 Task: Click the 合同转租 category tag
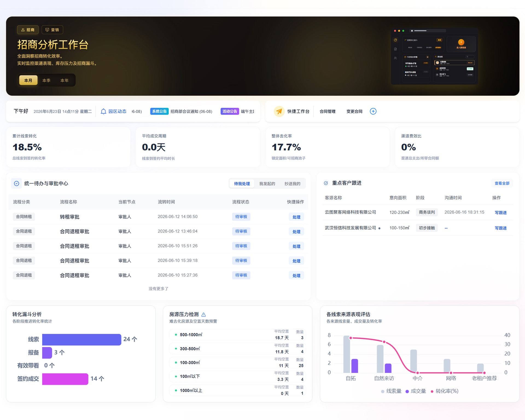click(x=24, y=217)
